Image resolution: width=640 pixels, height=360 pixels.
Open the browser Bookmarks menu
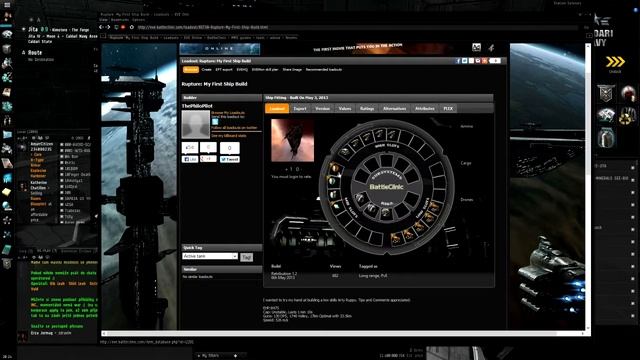120,20
